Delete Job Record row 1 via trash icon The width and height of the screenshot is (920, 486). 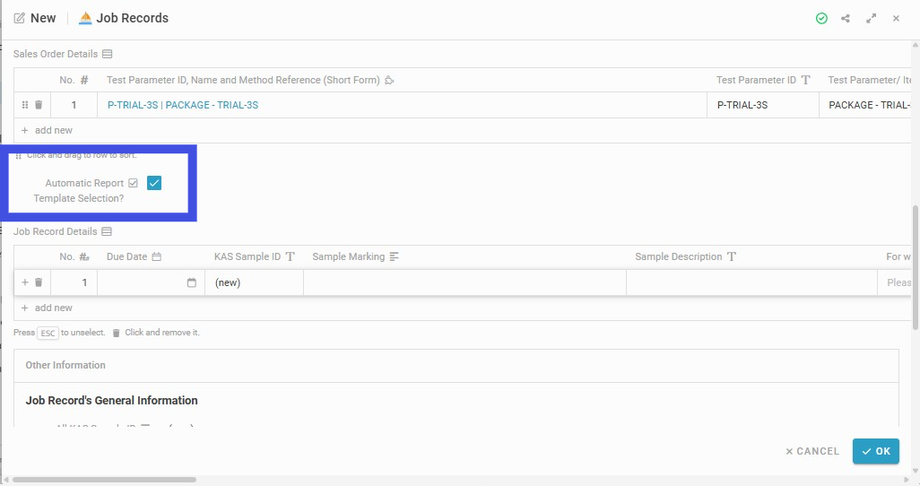point(38,283)
